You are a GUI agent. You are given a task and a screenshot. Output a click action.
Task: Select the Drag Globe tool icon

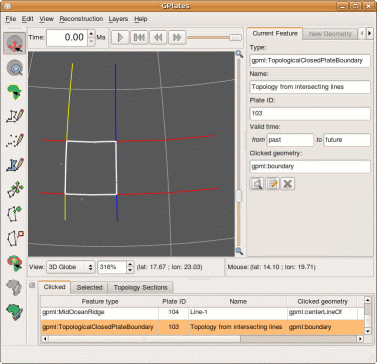click(x=15, y=44)
